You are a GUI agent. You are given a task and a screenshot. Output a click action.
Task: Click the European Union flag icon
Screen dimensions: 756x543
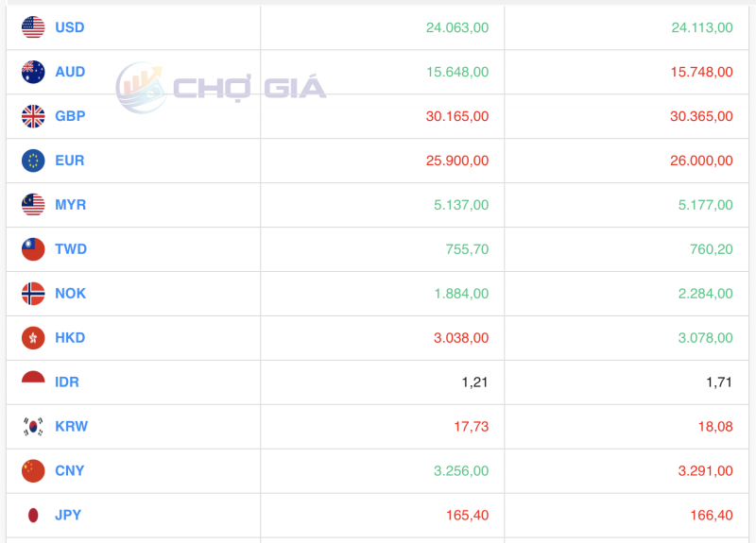(x=33, y=161)
